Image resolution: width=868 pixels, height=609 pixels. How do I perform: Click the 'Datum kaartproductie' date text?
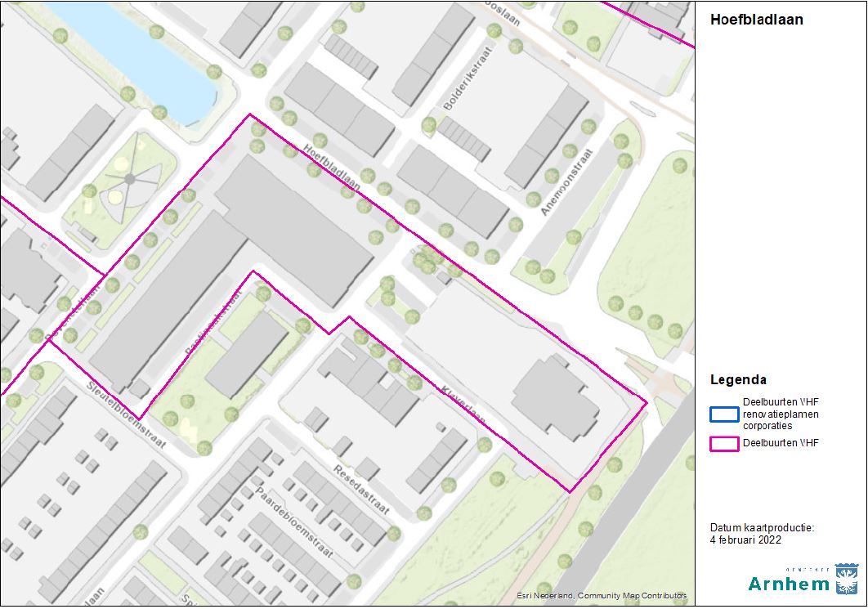pyautogui.click(x=762, y=534)
